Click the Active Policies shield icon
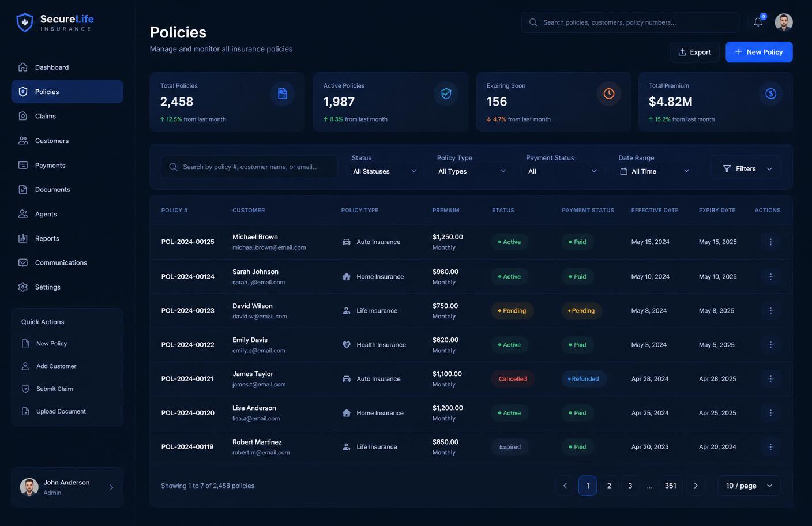This screenshot has height=526, width=812. (x=446, y=93)
